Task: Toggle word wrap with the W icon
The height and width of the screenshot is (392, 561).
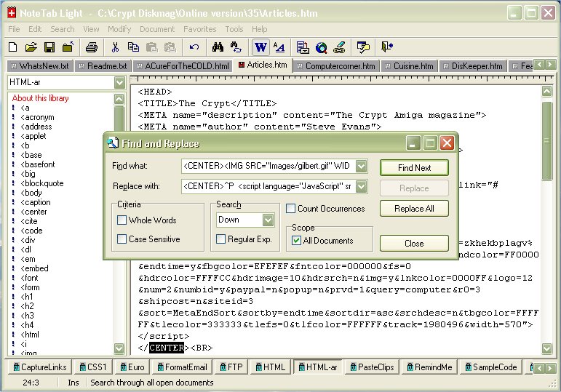Action: (x=260, y=47)
